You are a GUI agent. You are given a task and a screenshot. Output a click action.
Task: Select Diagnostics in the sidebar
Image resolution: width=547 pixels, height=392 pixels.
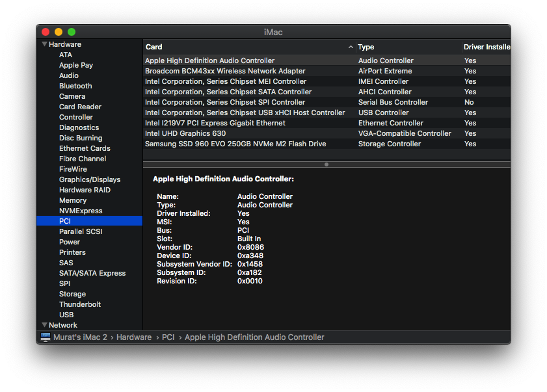tap(79, 127)
